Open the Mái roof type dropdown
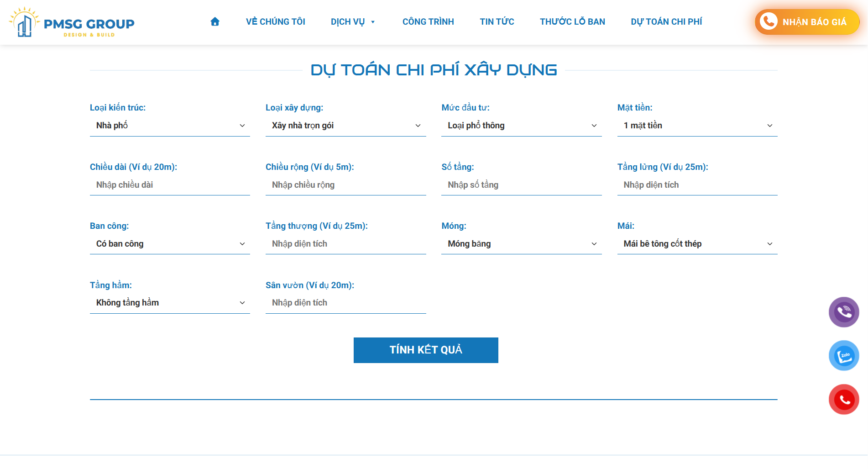The height and width of the screenshot is (469, 868). point(697,244)
